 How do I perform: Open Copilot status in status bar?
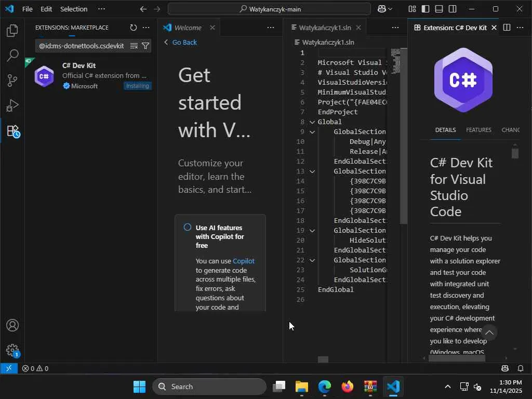[x=505, y=368]
